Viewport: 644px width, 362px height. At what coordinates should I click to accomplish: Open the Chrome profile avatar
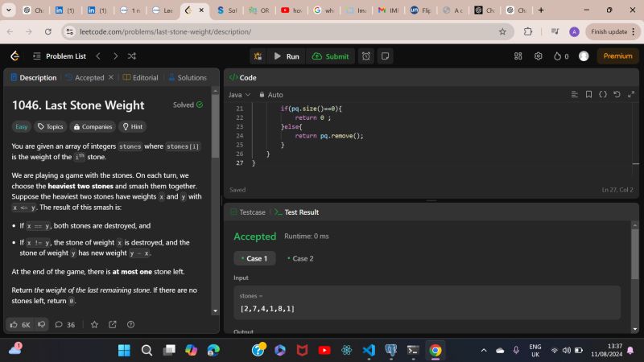574,31
